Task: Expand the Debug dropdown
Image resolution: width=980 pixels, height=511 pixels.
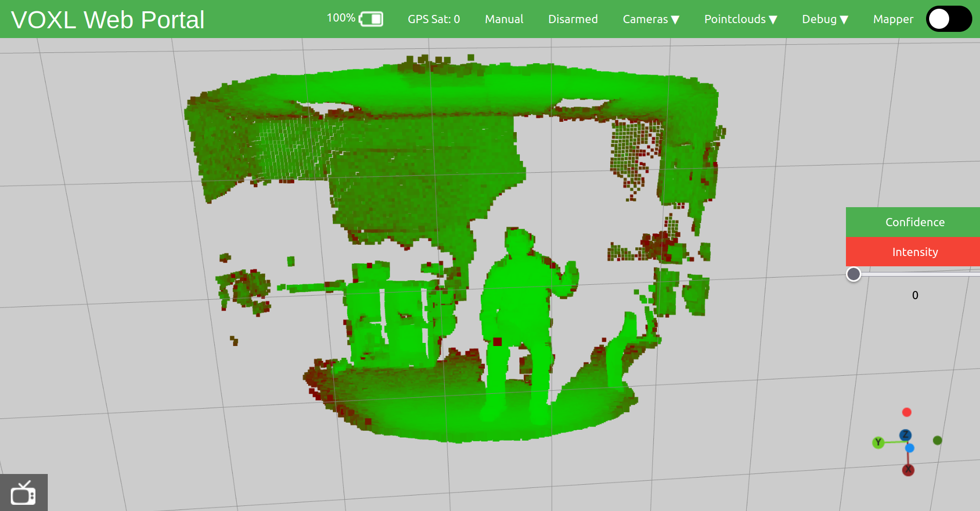Action: point(825,19)
